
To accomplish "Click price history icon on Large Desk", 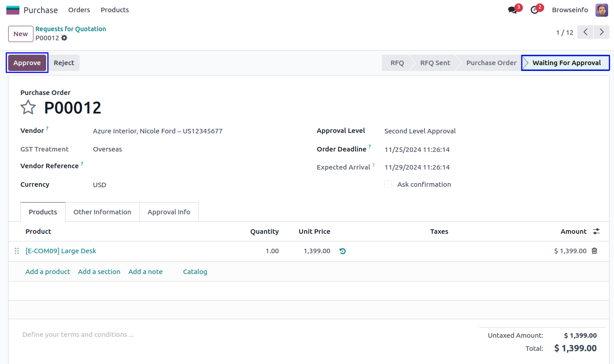I will pyautogui.click(x=342, y=251).
